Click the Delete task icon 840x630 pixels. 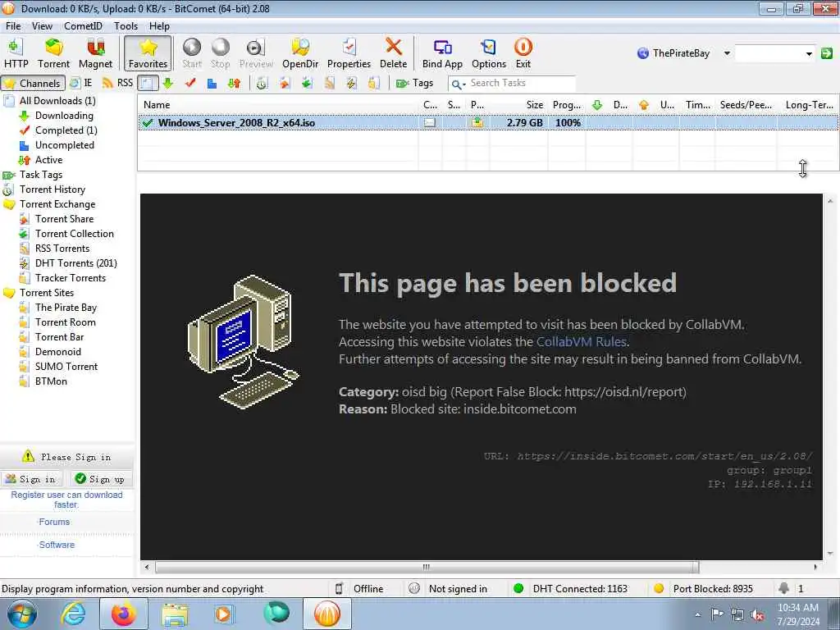tap(393, 53)
